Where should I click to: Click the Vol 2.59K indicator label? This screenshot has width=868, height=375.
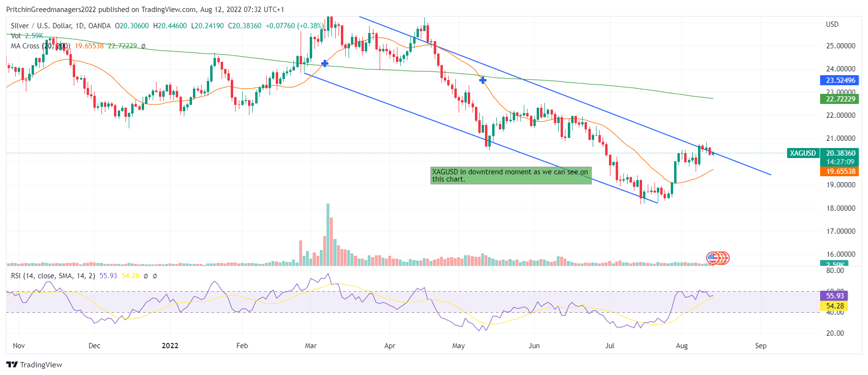(27, 36)
